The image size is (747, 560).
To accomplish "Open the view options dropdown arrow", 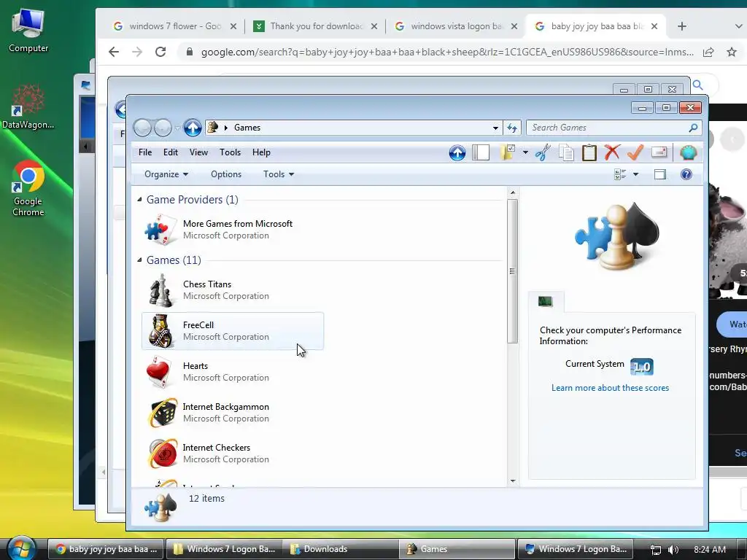I will [x=635, y=174].
